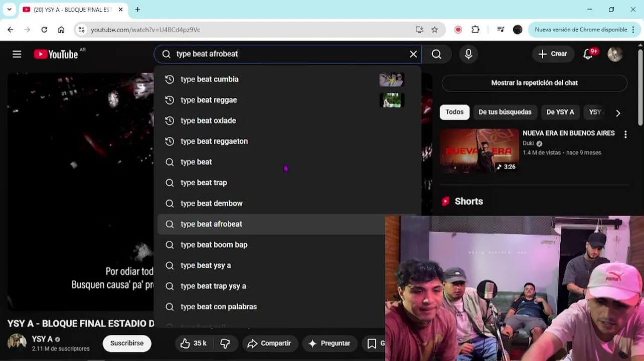The image size is (644, 361).
Task: Open the media controls icon in Chrome toolbar
Action: point(501,30)
